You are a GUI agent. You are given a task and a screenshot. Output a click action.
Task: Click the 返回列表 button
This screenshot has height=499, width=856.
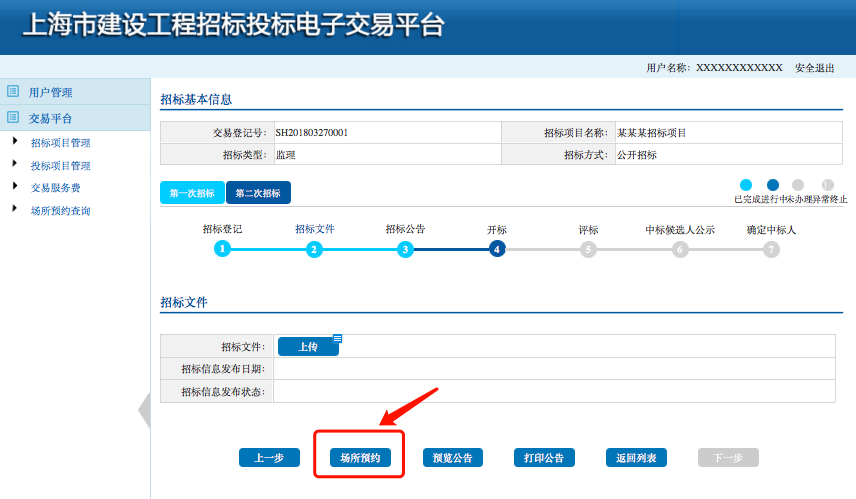[636, 458]
